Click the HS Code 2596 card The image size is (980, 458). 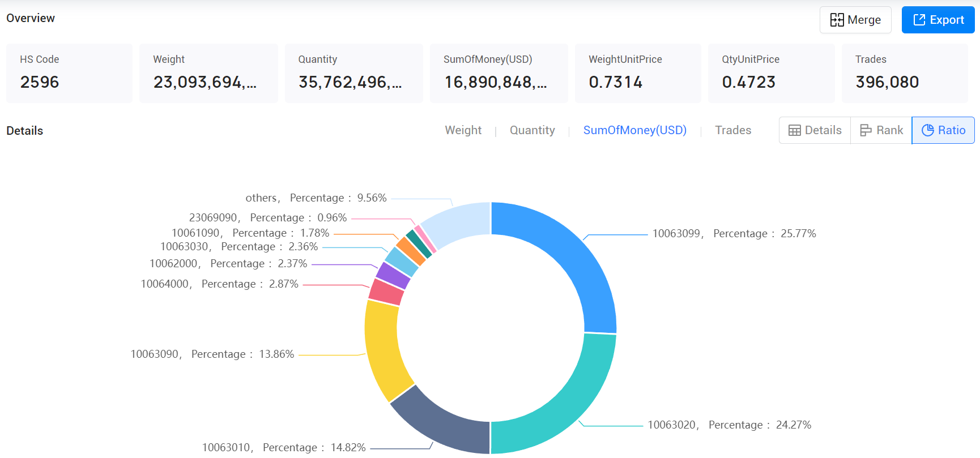(x=69, y=73)
